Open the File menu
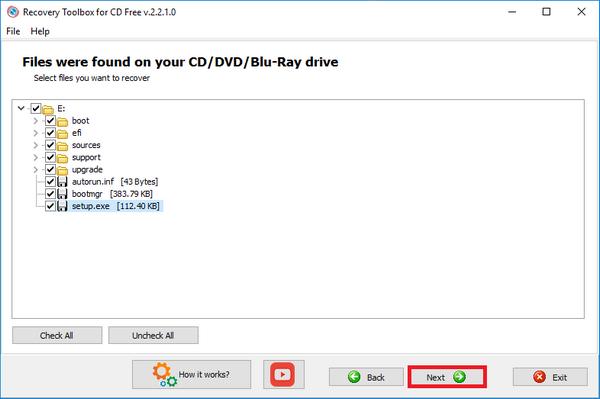This screenshot has height=399, width=600. click(13, 31)
